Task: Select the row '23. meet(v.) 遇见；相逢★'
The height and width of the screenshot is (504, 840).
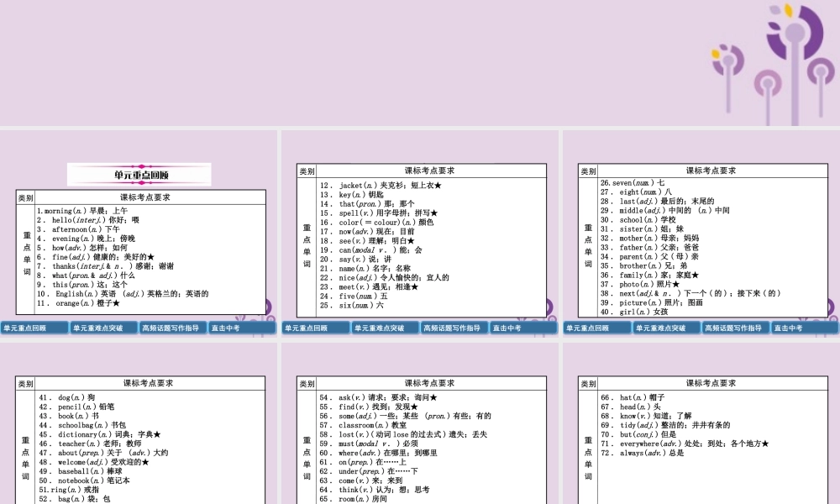Action: 369,287
